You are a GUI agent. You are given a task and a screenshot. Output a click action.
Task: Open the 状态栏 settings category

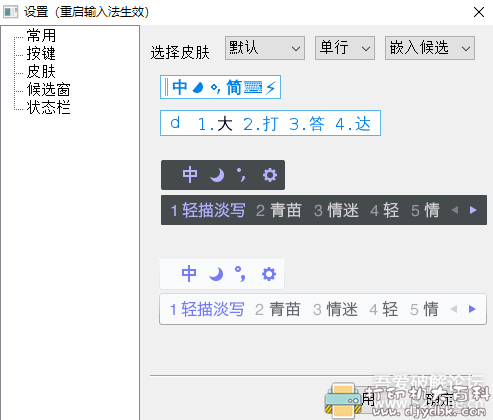(x=48, y=107)
